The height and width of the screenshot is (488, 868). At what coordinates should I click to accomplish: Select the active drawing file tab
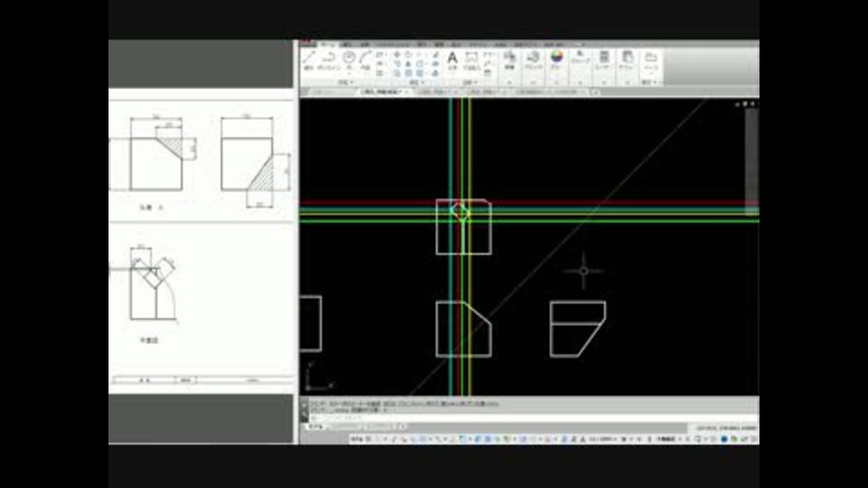click(383, 92)
